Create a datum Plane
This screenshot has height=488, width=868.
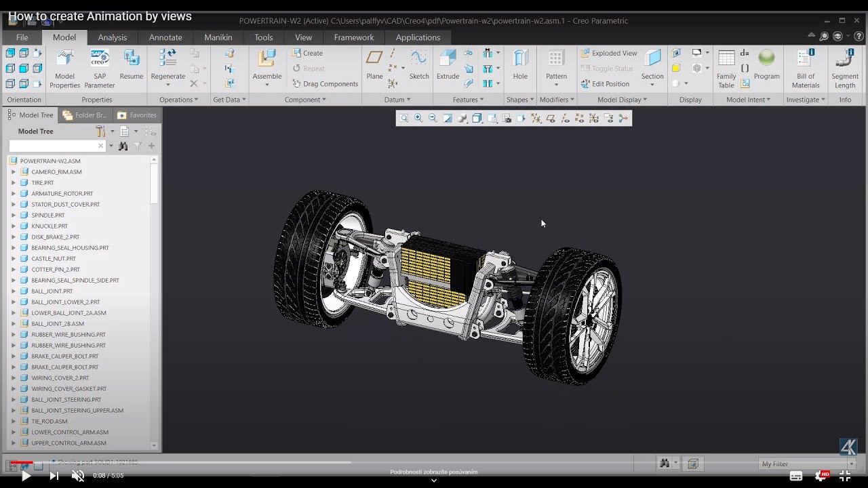click(x=374, y=65)
